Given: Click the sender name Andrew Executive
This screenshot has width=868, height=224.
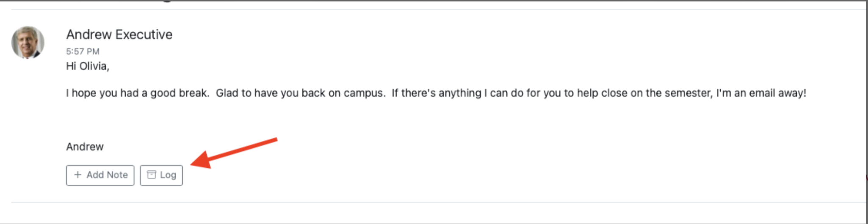Looking at the screenshot, I should pos(119,34).
